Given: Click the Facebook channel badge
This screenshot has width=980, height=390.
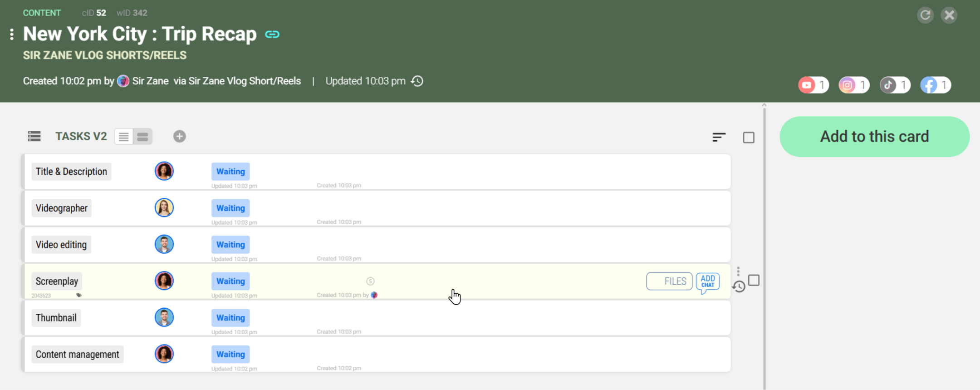Looking at the screenshot, I should pos(935,85).
